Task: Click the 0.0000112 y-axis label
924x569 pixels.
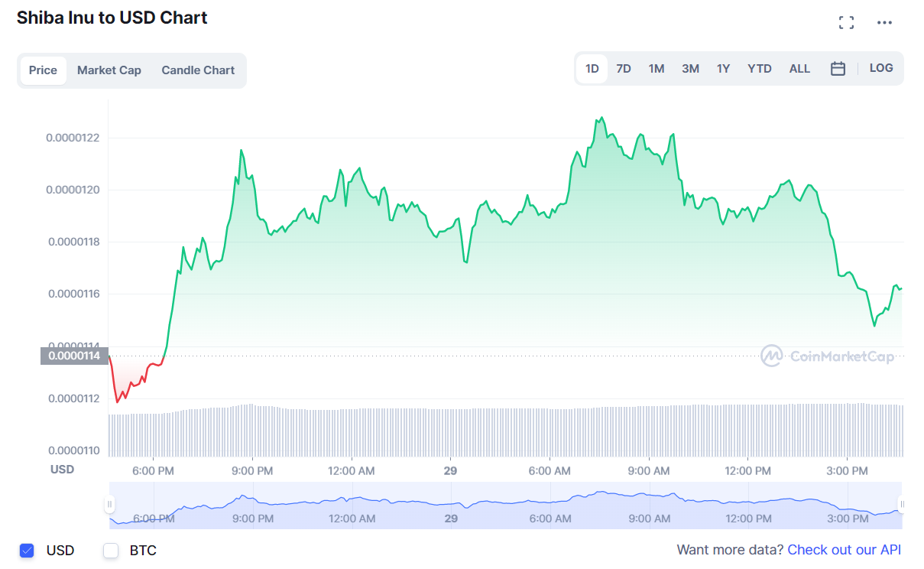Action: (x=73, y=398)
